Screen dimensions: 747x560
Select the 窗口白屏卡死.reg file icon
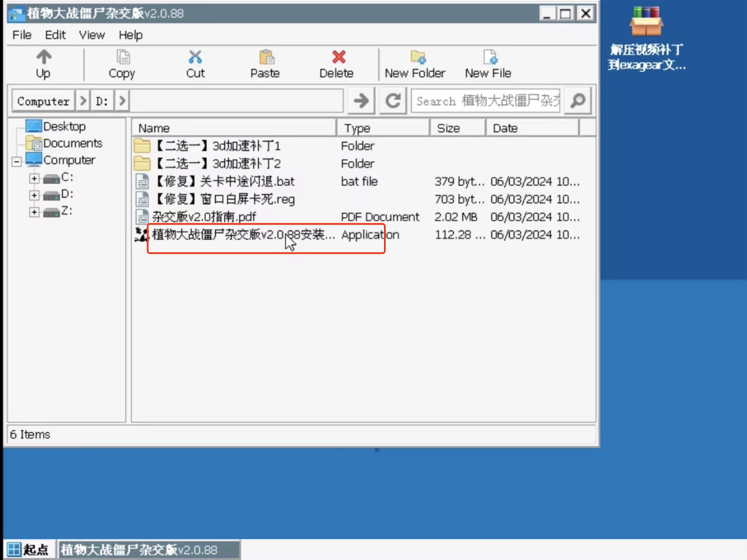point(142,199)
